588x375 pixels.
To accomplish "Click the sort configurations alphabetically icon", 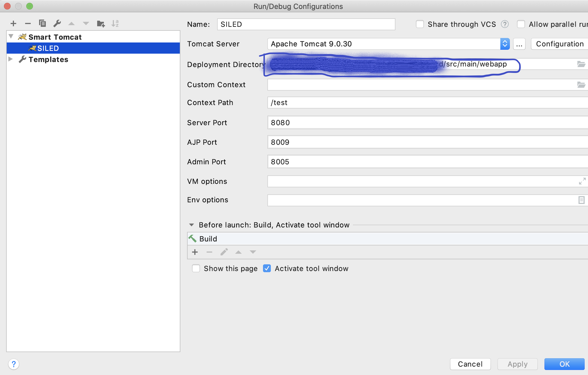I will 115,23.
